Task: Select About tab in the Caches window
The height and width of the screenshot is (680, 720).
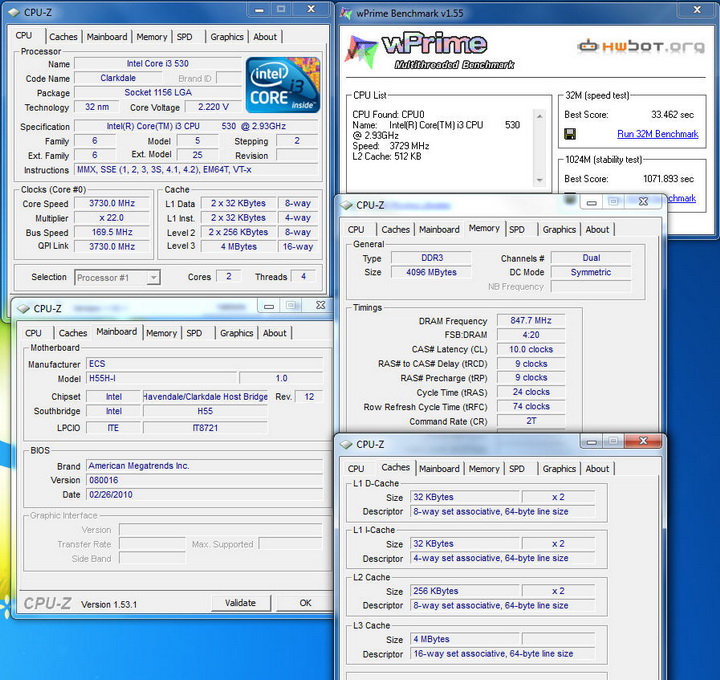Action: coord(597,469)
